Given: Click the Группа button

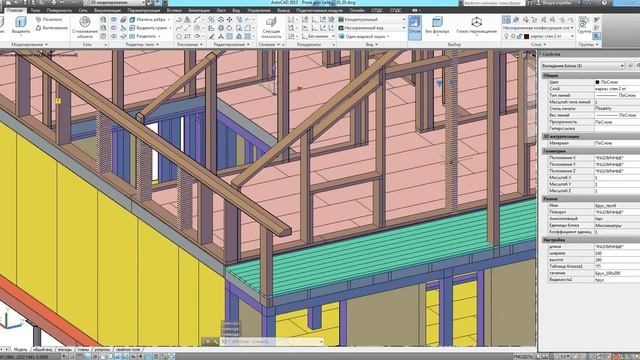Looking at the screenshot, I should tap(584, 25).
